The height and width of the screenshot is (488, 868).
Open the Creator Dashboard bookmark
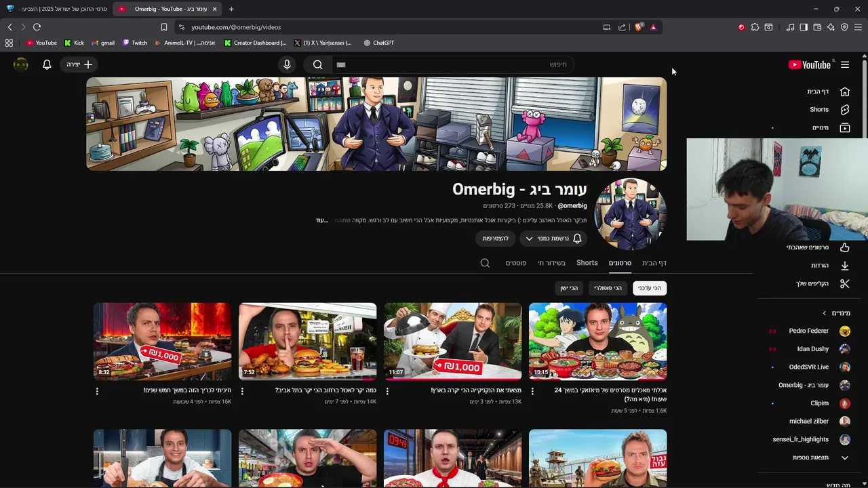click(x=256, y=43)
